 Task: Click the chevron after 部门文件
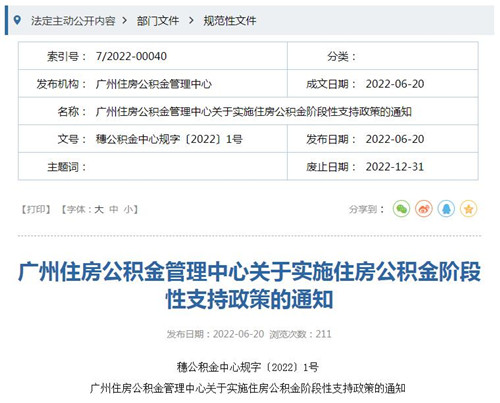pyautogui.click(x=191, y=21)
